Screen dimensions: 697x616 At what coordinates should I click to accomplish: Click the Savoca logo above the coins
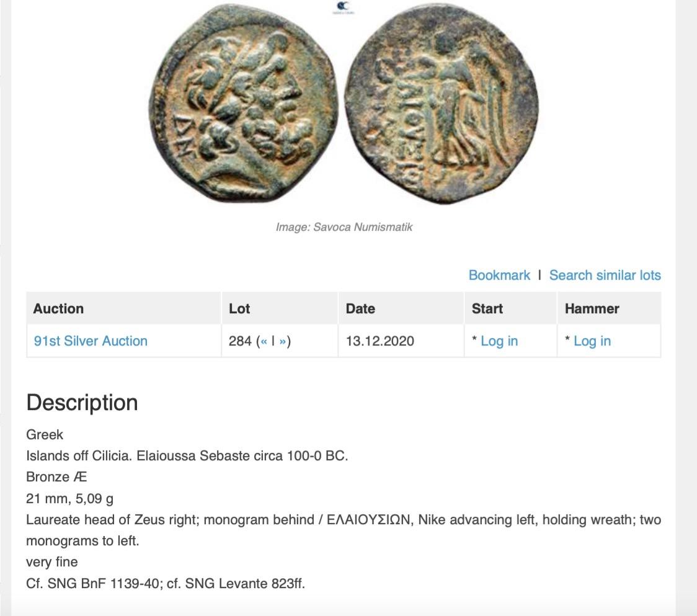[344, 7]
